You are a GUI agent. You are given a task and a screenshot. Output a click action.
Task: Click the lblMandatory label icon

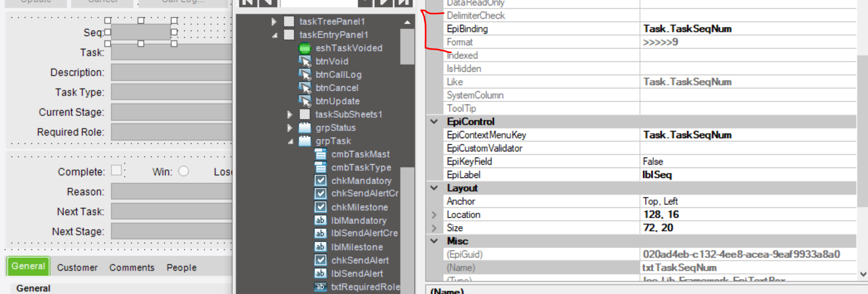[x=321, y=221]
